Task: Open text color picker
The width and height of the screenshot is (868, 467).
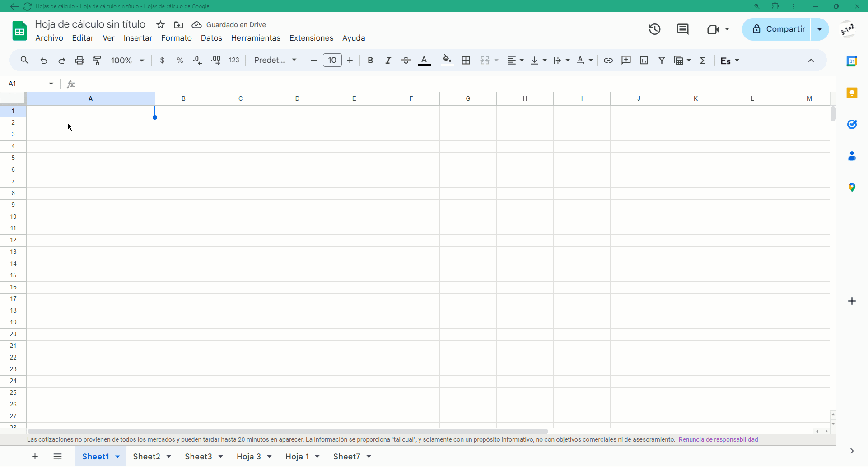Action: point(424,61)
